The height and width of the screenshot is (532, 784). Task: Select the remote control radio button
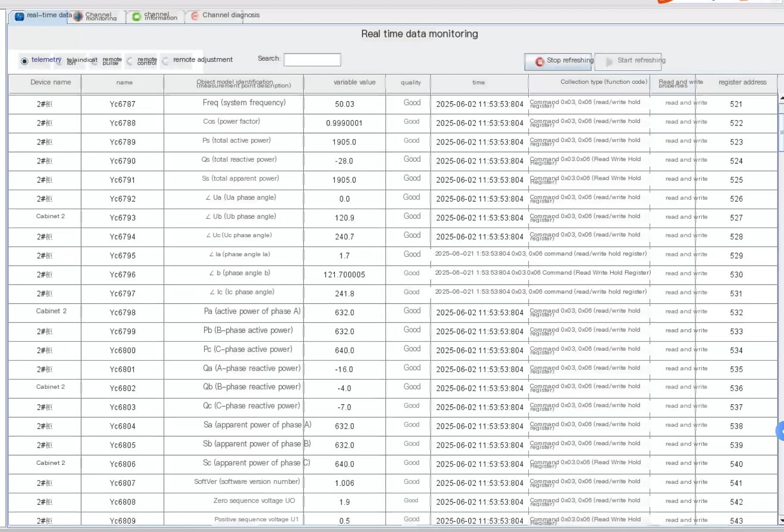(x=130, y=61)
